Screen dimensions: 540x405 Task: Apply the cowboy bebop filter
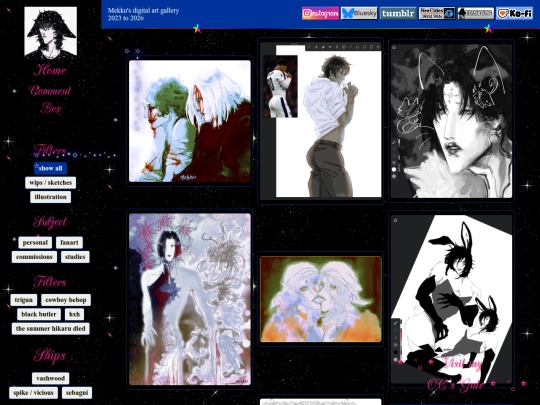click(x=66, y=300)
